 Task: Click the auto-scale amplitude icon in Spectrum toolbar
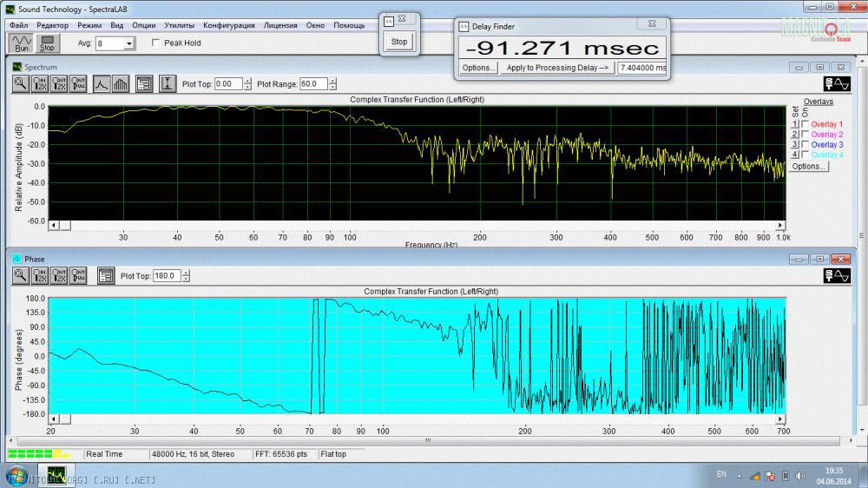coord(168,83)
